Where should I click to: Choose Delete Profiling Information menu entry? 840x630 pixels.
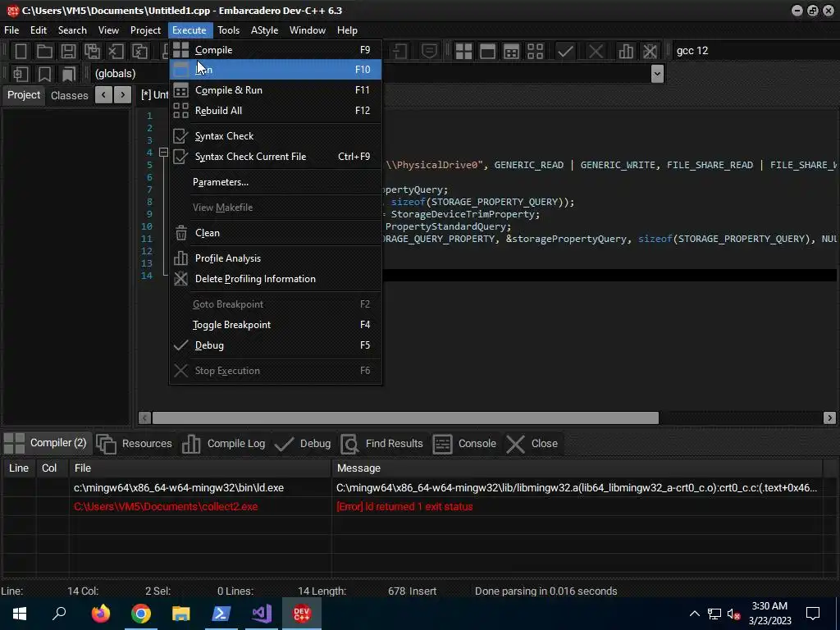click(x=276, y=279)
